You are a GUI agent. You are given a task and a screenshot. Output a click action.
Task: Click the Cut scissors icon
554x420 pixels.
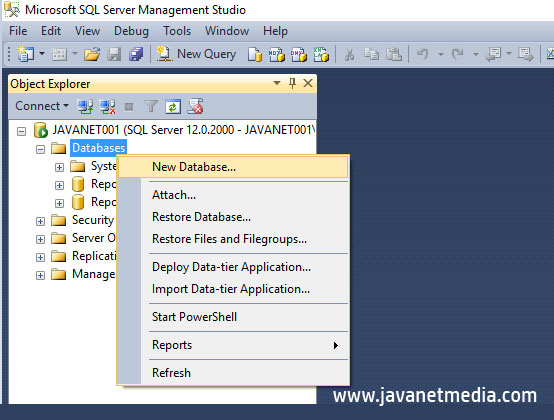coord(349,54)
